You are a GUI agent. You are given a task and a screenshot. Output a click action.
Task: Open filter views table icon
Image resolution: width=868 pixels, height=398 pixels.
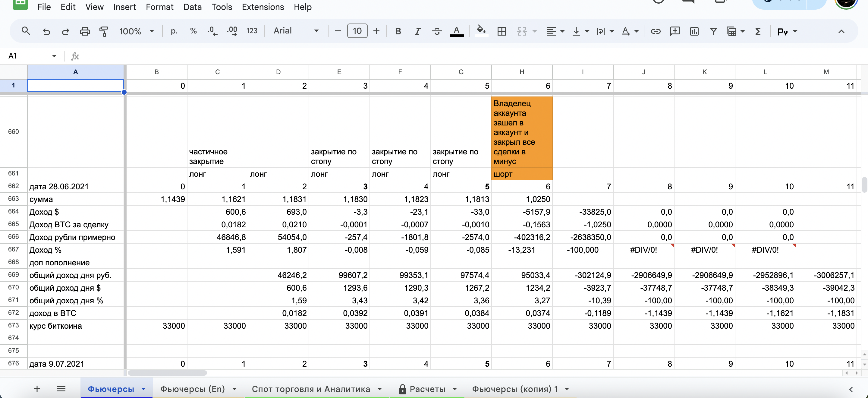(x=731, y=31)
